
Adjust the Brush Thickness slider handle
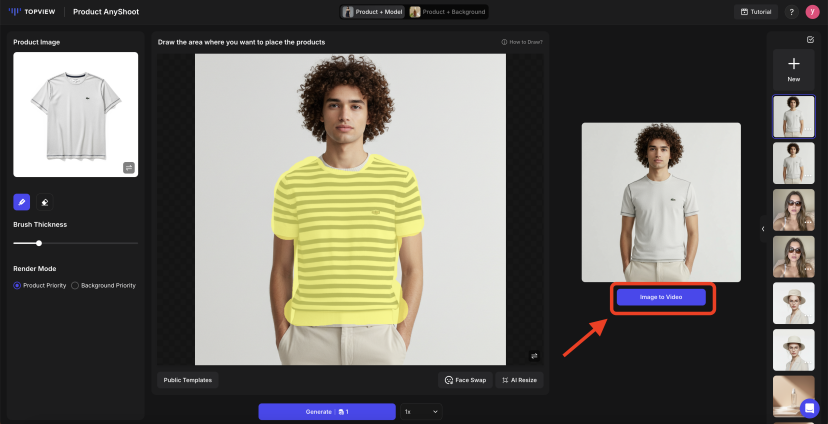[39, 243]
